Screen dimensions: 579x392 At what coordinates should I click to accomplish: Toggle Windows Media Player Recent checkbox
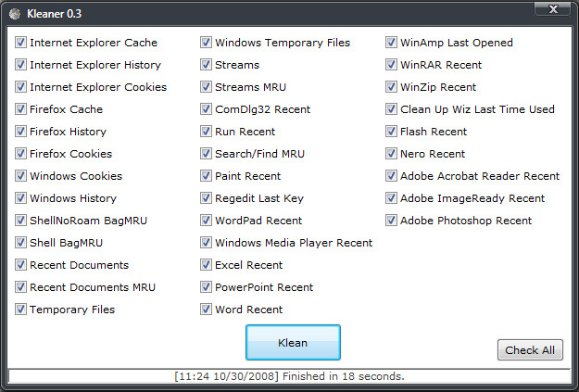[206, 243]
